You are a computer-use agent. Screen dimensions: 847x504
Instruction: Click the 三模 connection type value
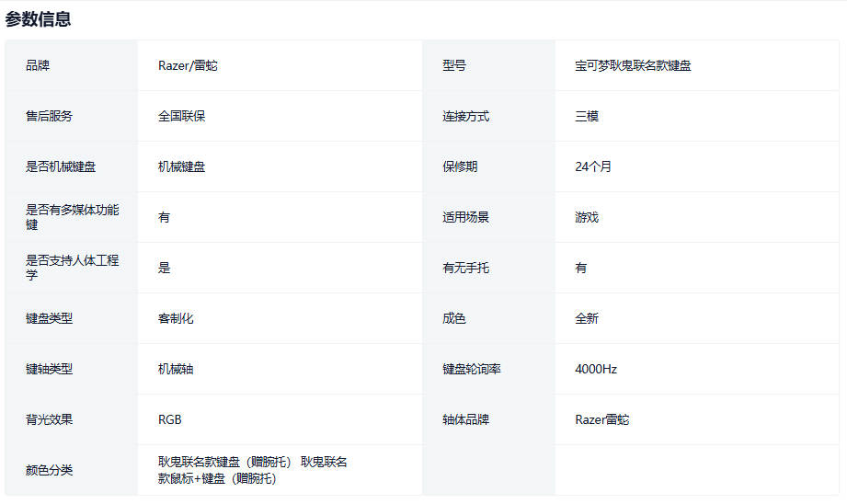point(587,116)
